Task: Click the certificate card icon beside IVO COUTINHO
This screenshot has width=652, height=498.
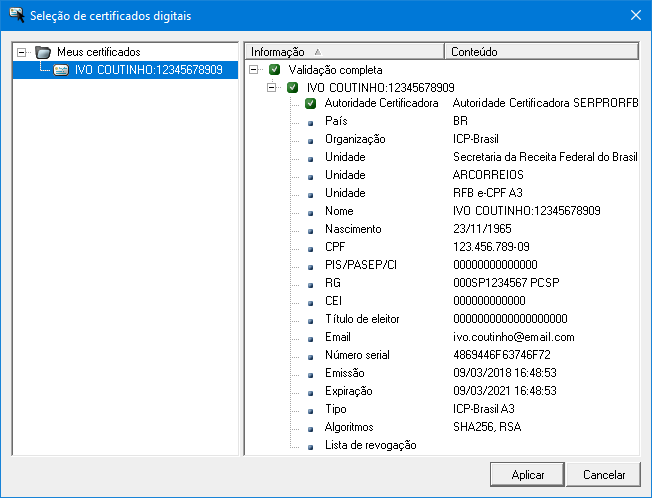Action: pos(61,70)
